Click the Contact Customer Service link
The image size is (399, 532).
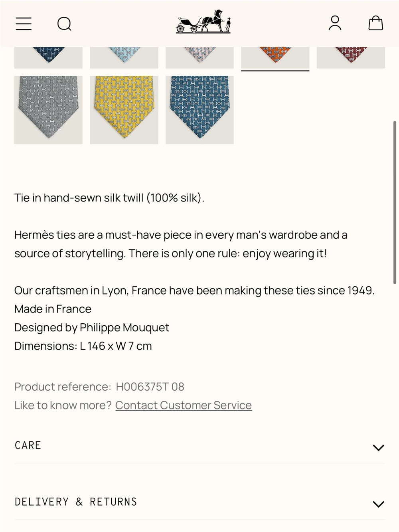point(184,405)
